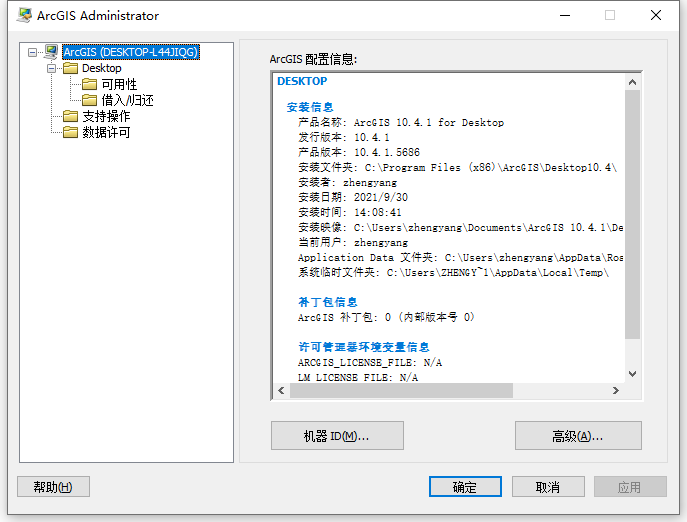This screenshot has width=687, height=522.
Task: Click the ARCGIS_LICENSE_FILE: N/A line
Action: coord(370,362)
